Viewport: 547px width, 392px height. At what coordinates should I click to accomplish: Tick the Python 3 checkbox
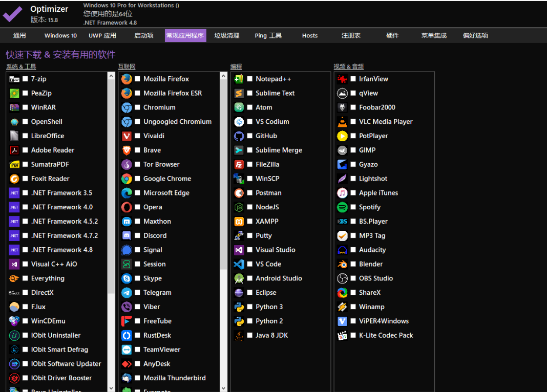250,307
